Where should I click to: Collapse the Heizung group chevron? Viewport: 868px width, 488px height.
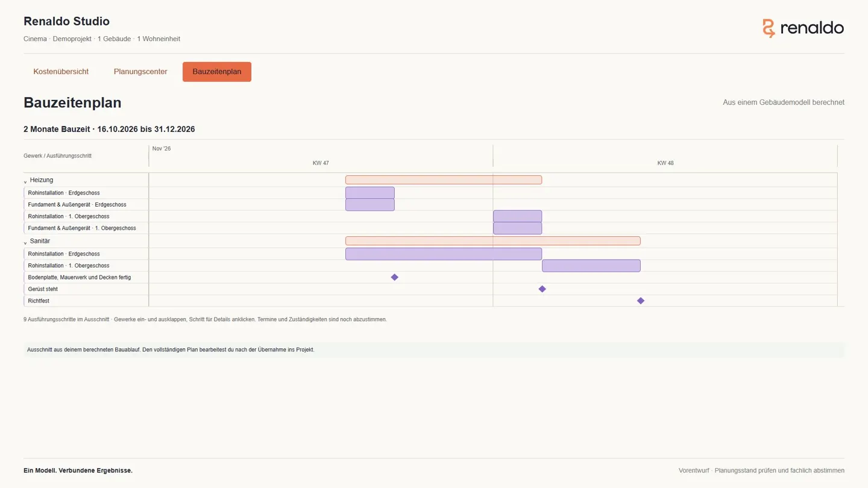click(x=25, y=181)
